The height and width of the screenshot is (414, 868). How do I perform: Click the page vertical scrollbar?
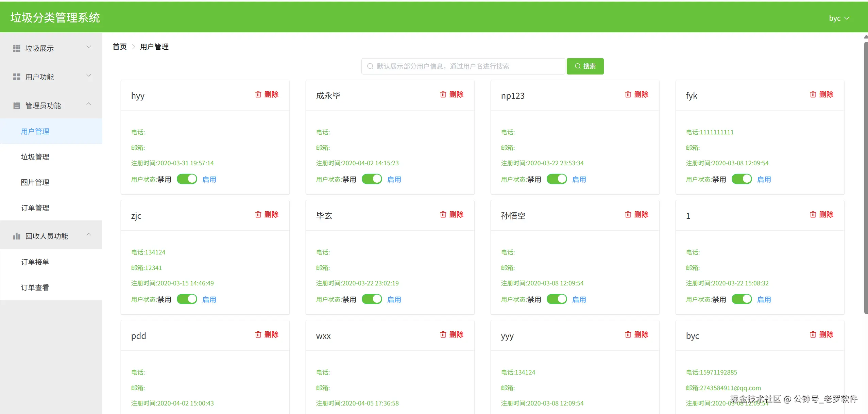click(x=866, y=177)
